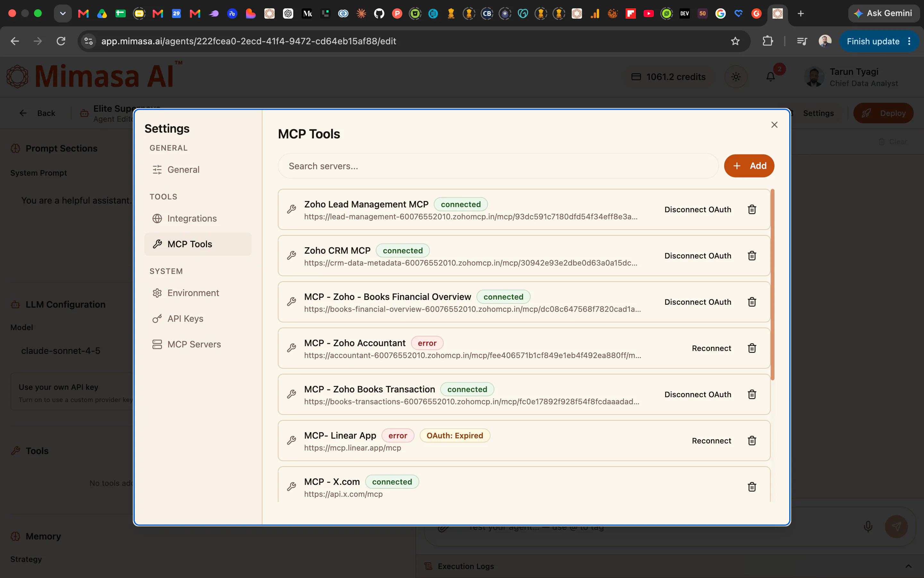Image resolution: width=924 pixels, height=578 pixels.
Task: View site information icon in address bar
Action: (89, 41)
